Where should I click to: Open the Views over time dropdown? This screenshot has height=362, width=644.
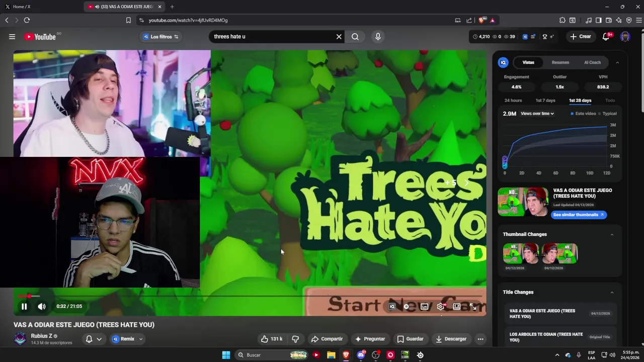click(537, 114)
